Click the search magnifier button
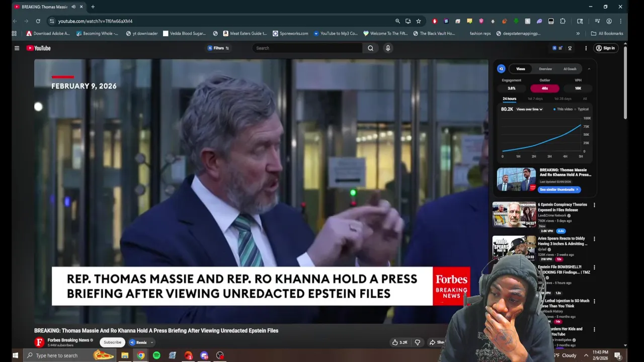644x362 pixels. click(370, 48)
